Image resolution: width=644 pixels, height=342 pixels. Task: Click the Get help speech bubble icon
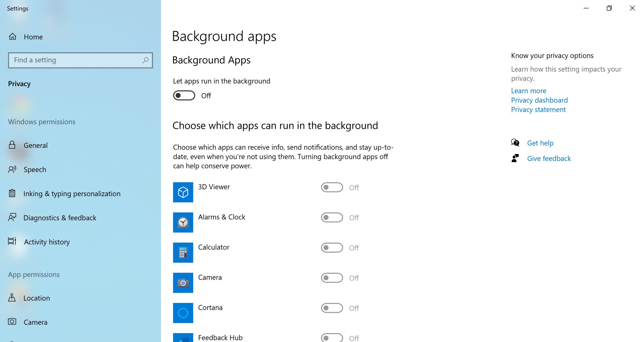point(515,143)
